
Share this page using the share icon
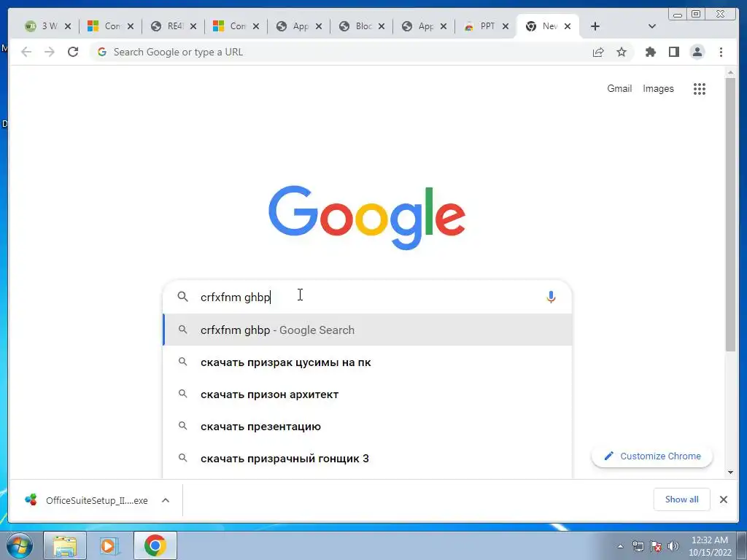[598, 52]
